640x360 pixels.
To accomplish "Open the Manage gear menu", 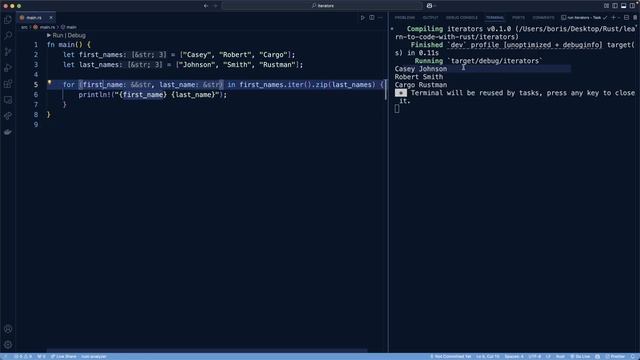I will click(x=8, y=345).
